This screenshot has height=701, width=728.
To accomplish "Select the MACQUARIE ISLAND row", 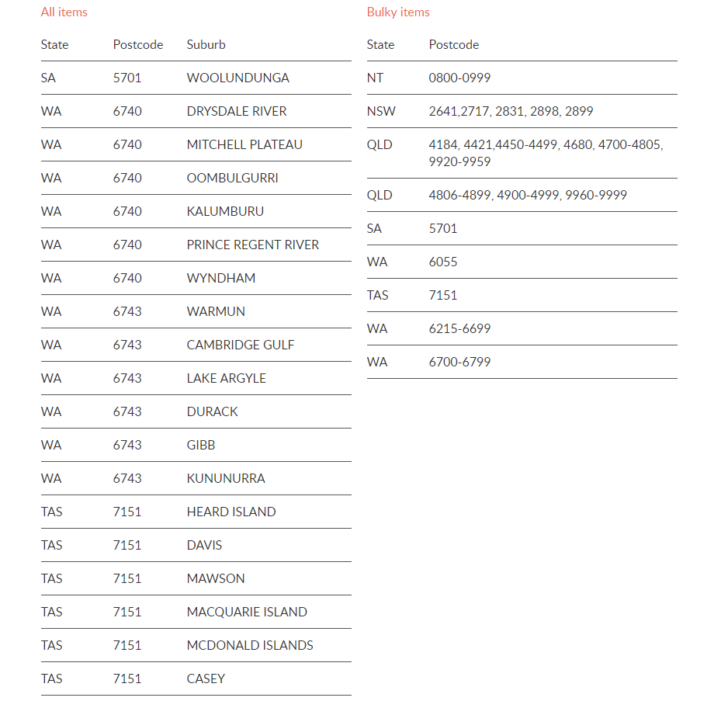I will 196,613.
